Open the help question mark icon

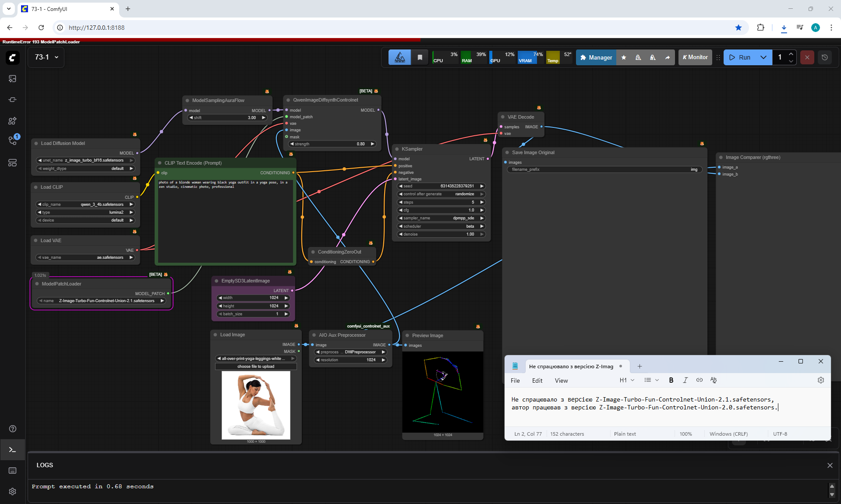click(12, 429)
